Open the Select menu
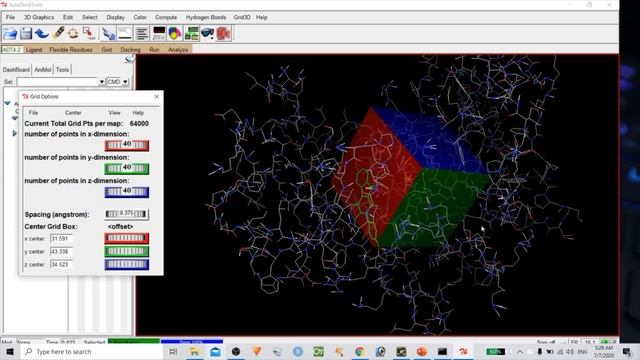This screenshot has height=360, width=640. 89,17
